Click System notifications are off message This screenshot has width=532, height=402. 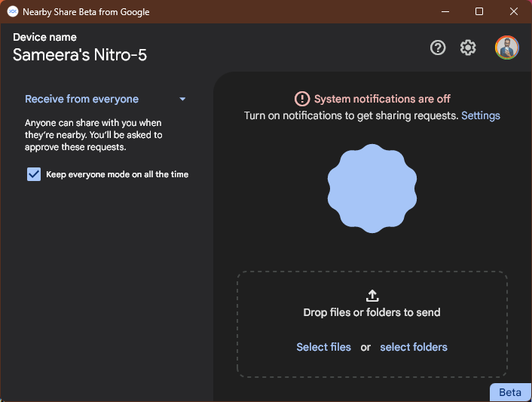pyautogui.click(x=382, y=99)
